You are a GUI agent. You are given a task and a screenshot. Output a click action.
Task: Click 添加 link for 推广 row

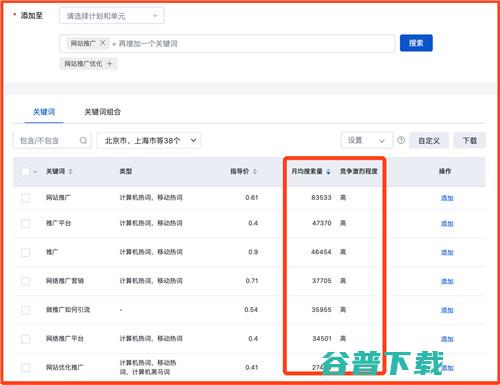(447, 252)
